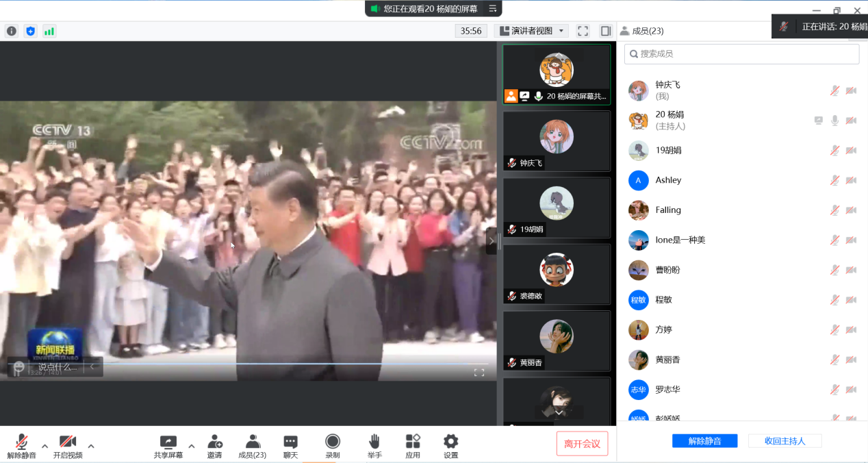Expand video options arrow beside 开启视频
This screenshot has height=463, width=868.
91,446
